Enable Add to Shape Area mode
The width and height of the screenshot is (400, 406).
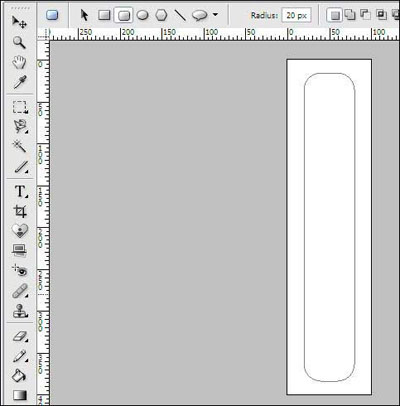(x=350, y=15)
